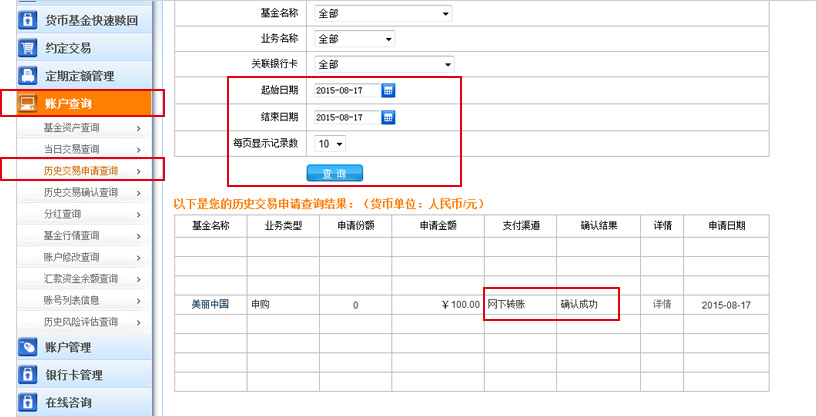Open the 起始日期 calendar picker icon

tap(389, 90)
